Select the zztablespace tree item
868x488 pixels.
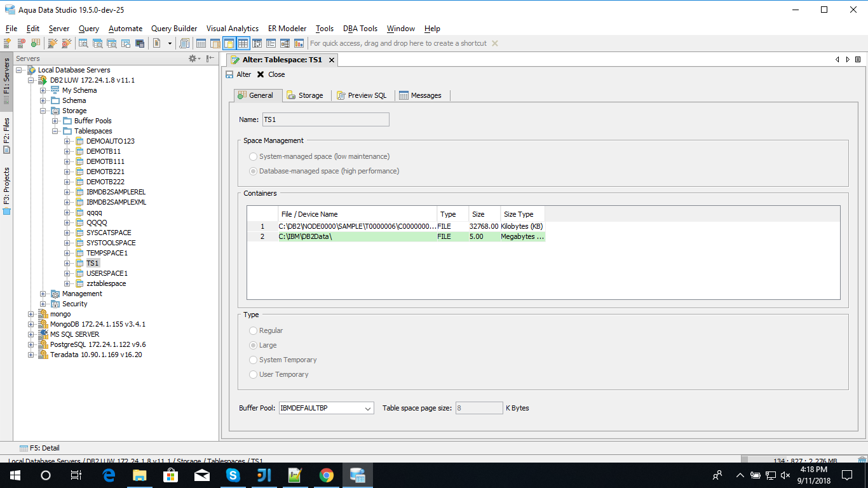click(106, 283)
